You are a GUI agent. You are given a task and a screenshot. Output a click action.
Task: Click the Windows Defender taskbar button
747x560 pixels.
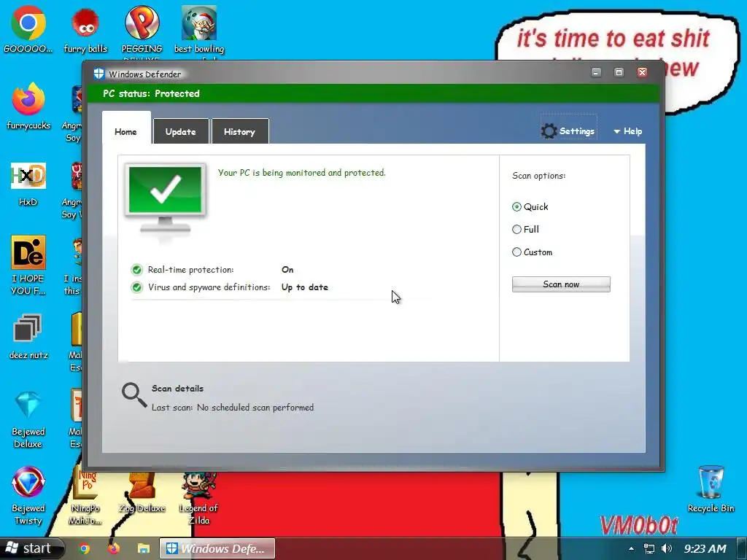[x=217, y=548]
